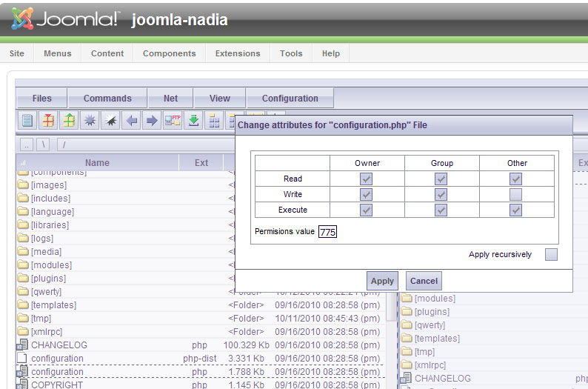Screen dimensions: 588x389
Task: Click the Permissions value field showing 775
Action: click(x=328, y=232)
